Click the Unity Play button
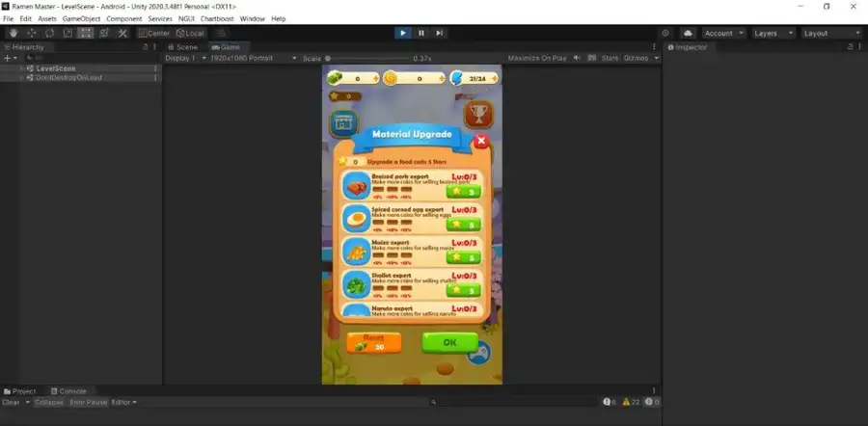This screenshot has height=426, width=868. click(x=402, y=33)
